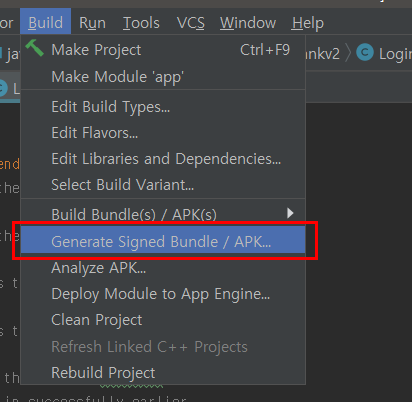This screenshot has height=402, width=412.
Task: Choose Make Project from Build menu
Action: [x=163, y=50]
